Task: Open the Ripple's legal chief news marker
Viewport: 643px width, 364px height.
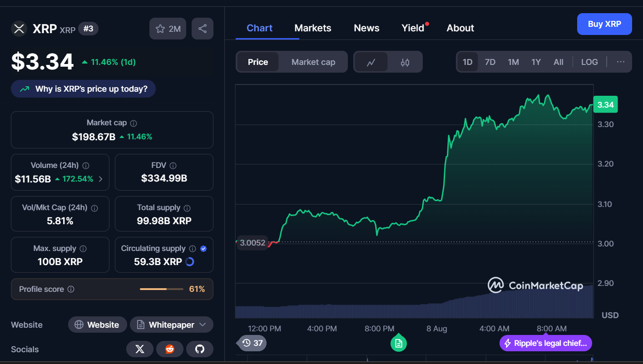Action: [x=546, y=343]
